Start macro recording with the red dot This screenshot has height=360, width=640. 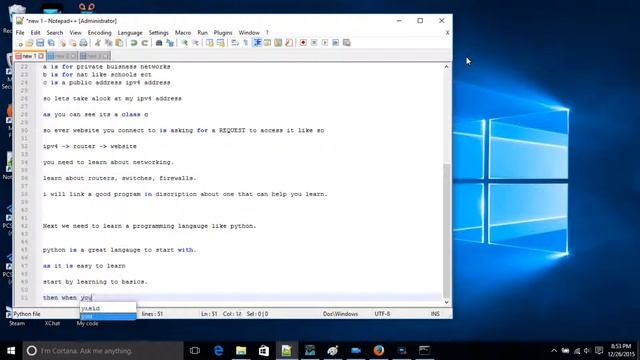(303, 43)
